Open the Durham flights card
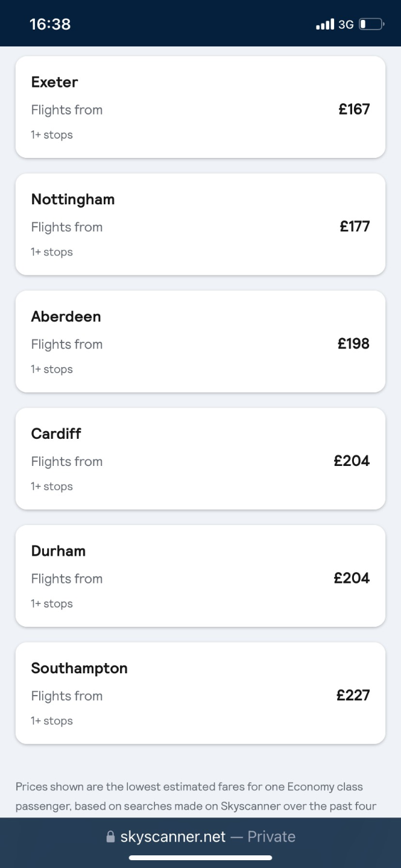 (x=200, y=576)
